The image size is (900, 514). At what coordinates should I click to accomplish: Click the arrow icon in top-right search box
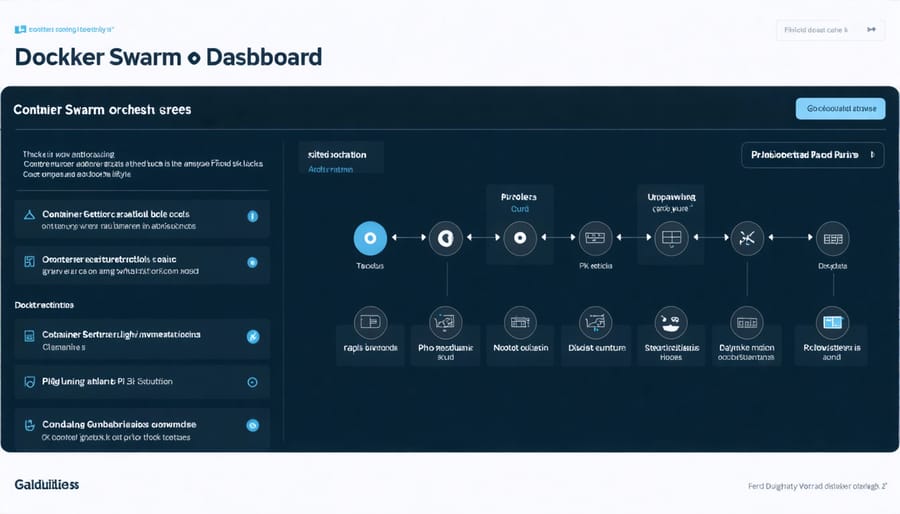pyautogui.click(x=871, y=29)
